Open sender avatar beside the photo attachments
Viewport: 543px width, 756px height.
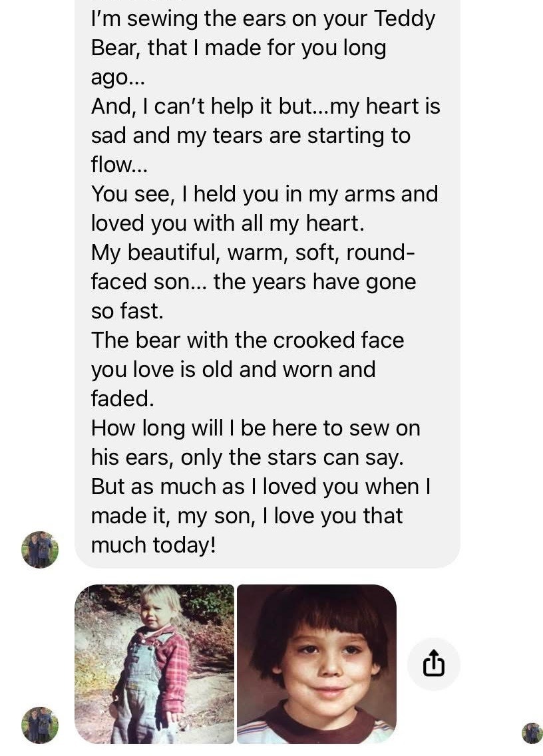(40, 725)
